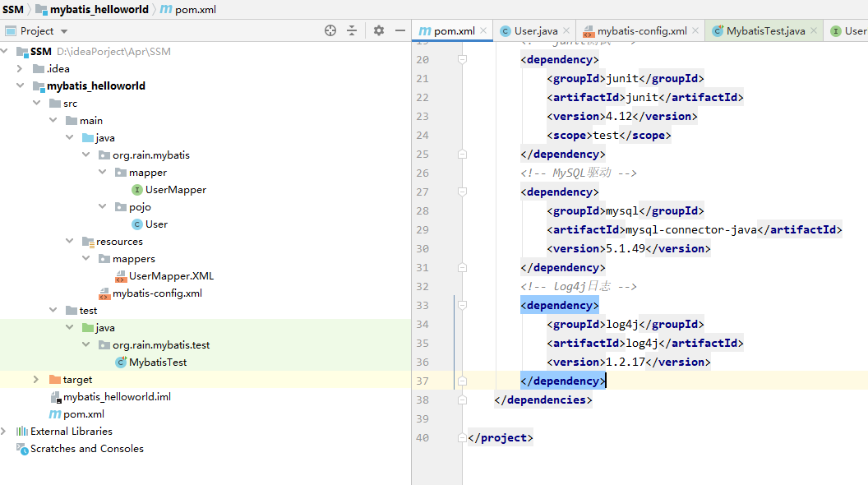Click the closing project tag
The width and height of the screenshot is (868, 485).
501,437
